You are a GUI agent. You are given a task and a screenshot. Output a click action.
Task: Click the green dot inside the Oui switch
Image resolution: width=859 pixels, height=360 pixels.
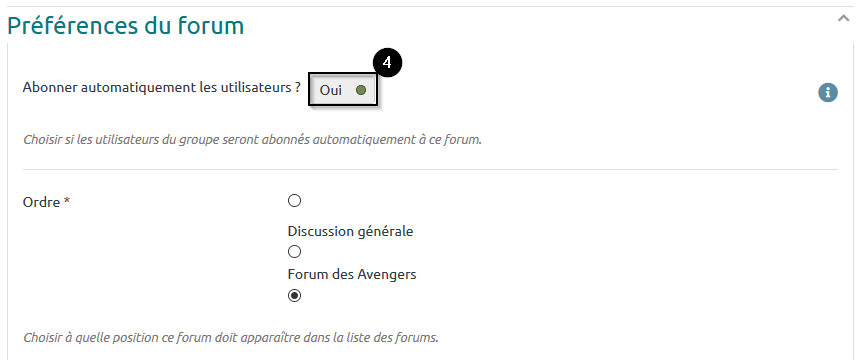pyautogui.click(x=360, y=90)
